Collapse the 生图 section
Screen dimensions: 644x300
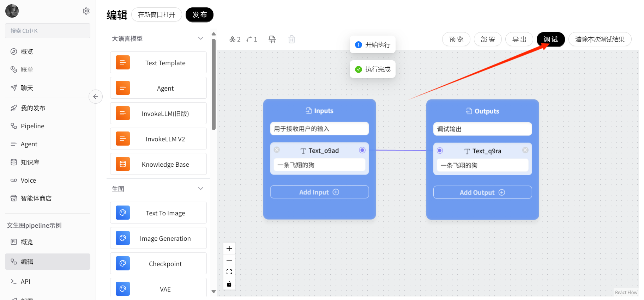tap(200, 189)
